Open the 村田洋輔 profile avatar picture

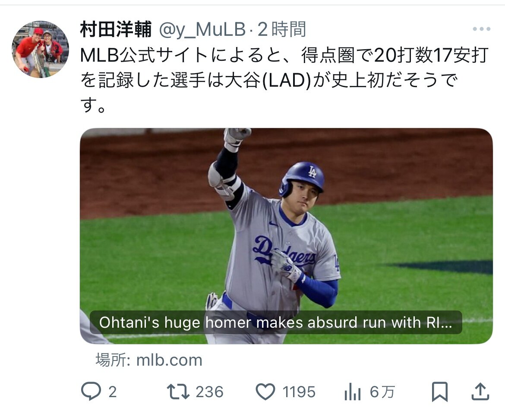(x=40, y=49)
